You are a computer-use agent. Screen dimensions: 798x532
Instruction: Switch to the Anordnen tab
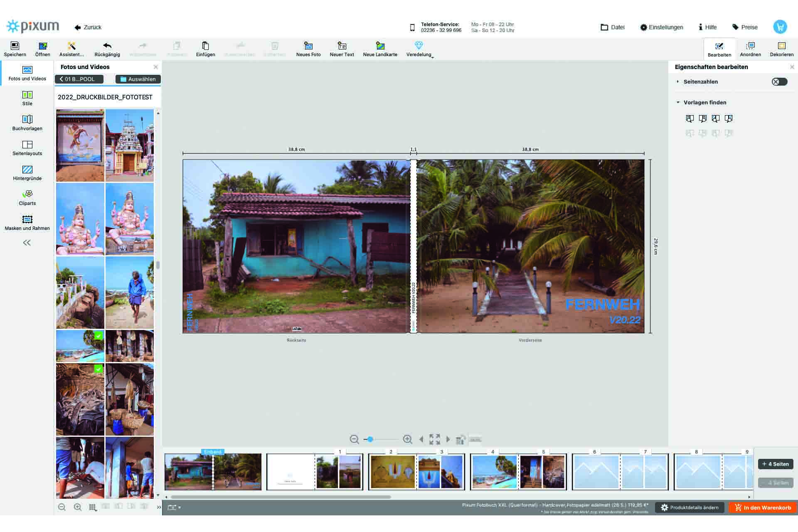(x=750, y=49)
